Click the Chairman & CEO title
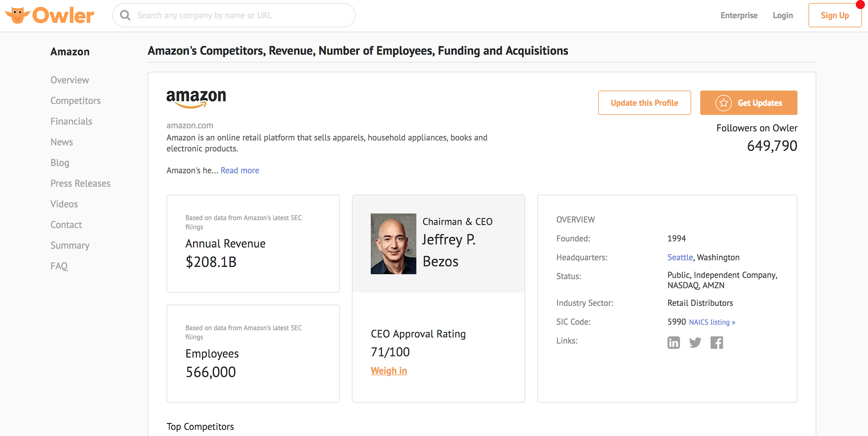 point(458,222)
